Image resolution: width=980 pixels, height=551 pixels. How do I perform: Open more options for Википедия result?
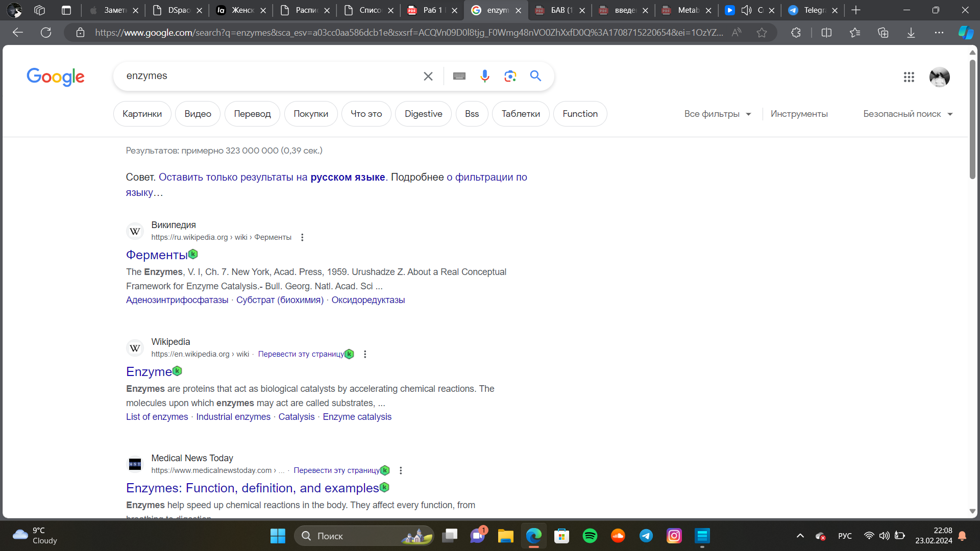[x=302, y=237]
